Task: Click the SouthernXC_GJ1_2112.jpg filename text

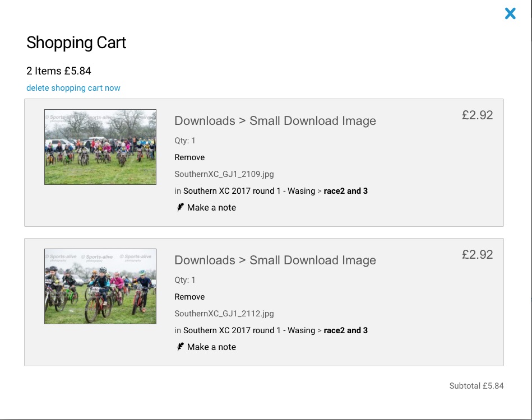Action: (224, 314)
